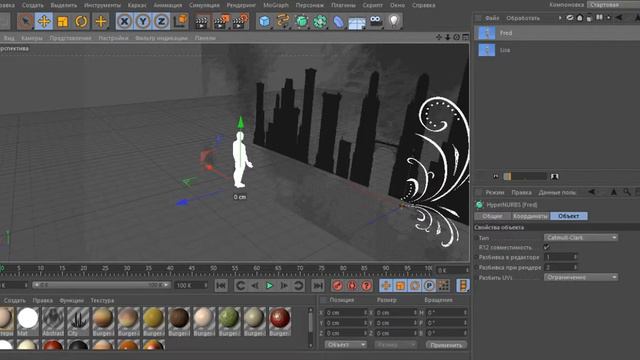Open the subdivide UVs dropdown

click(x=580, y=277)
